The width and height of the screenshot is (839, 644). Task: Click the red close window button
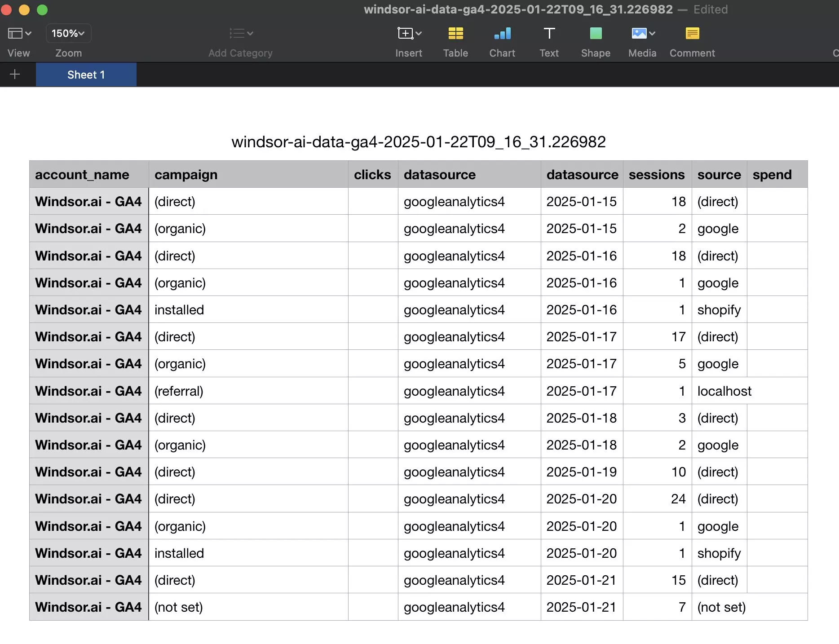6,9
